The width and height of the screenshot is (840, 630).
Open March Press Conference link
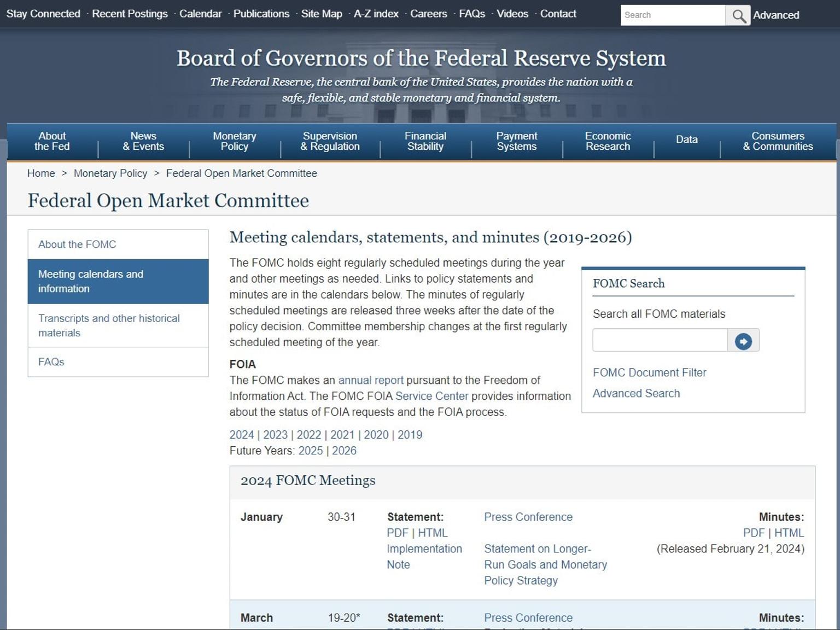[528, 618]
